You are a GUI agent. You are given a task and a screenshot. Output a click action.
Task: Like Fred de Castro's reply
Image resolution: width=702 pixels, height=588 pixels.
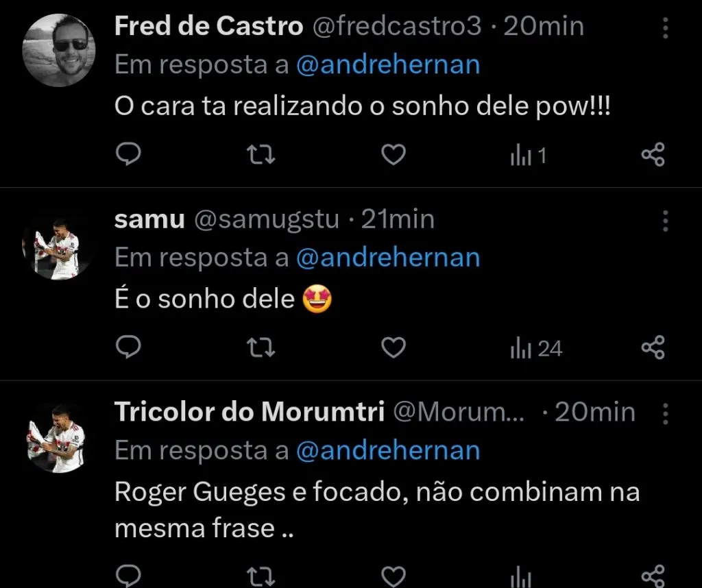(x=392, y=154)
